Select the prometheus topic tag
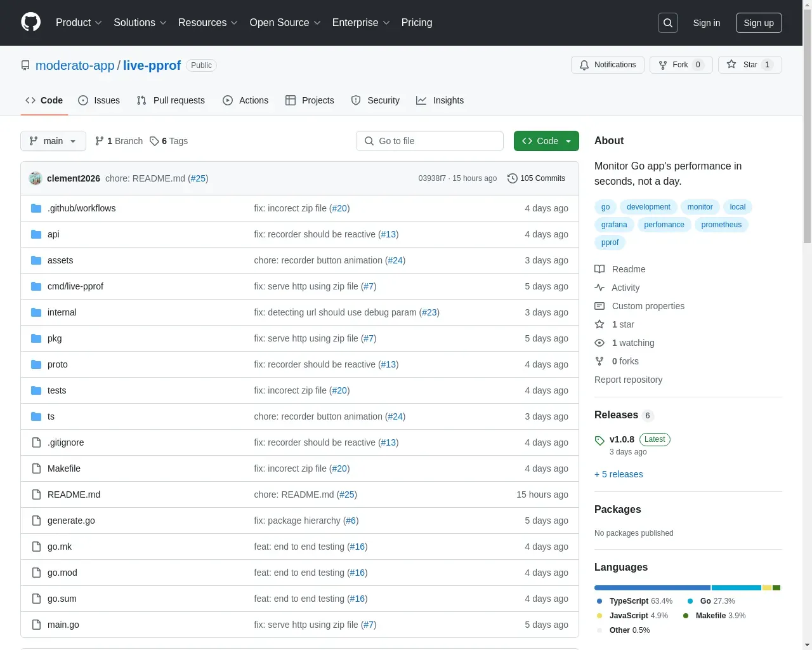 [x=721, y=225]
